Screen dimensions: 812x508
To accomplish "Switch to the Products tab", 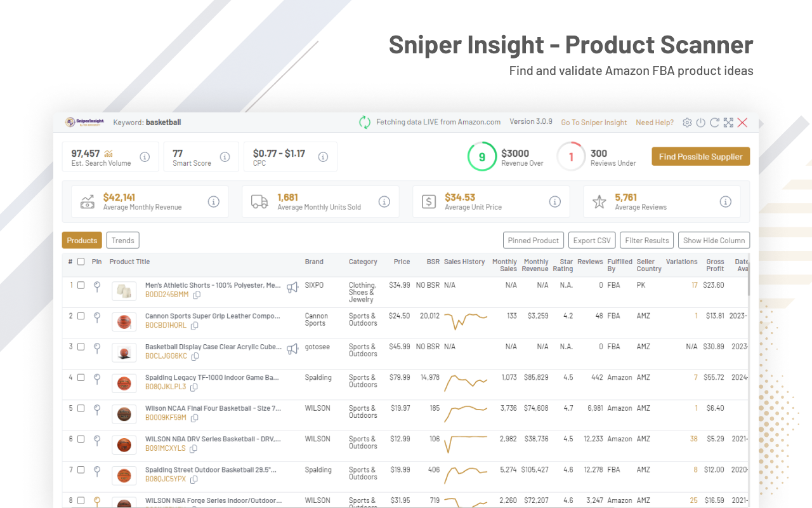I will (x=82, y=240).
